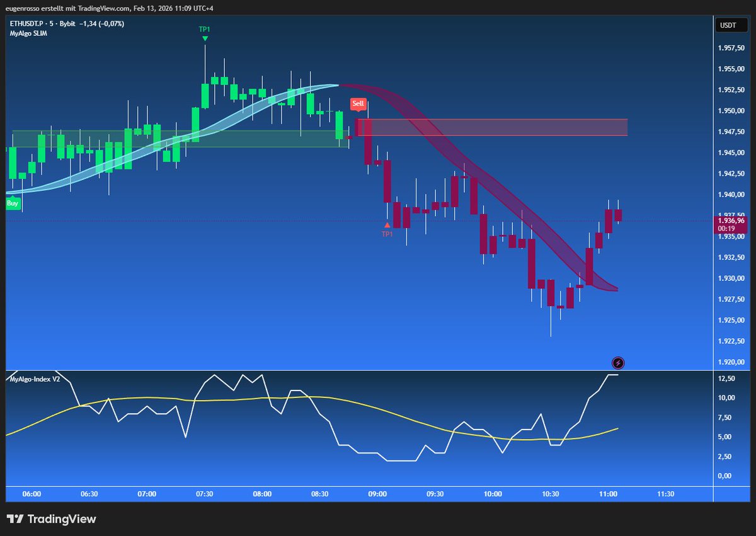The width and height of the screenshot is (756, 536).
Task: Click the green demand zone rectangle
Action: coord(181,139)
